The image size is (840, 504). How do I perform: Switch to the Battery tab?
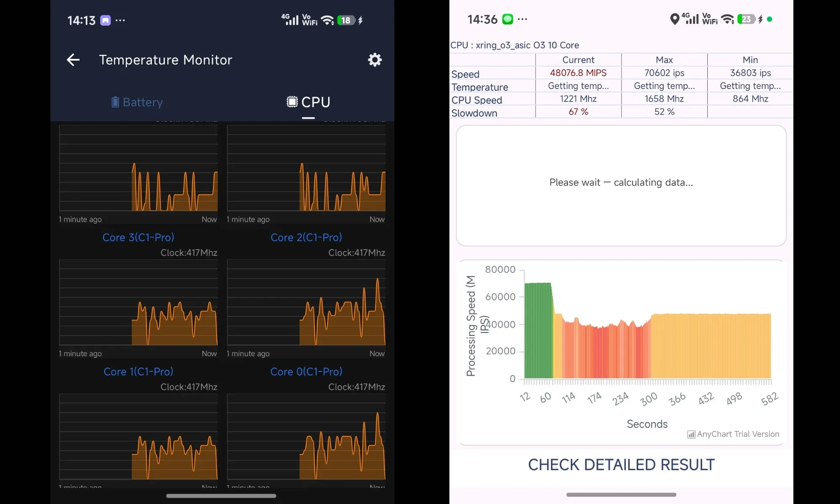pyautogui.click(x=137, y=102)
